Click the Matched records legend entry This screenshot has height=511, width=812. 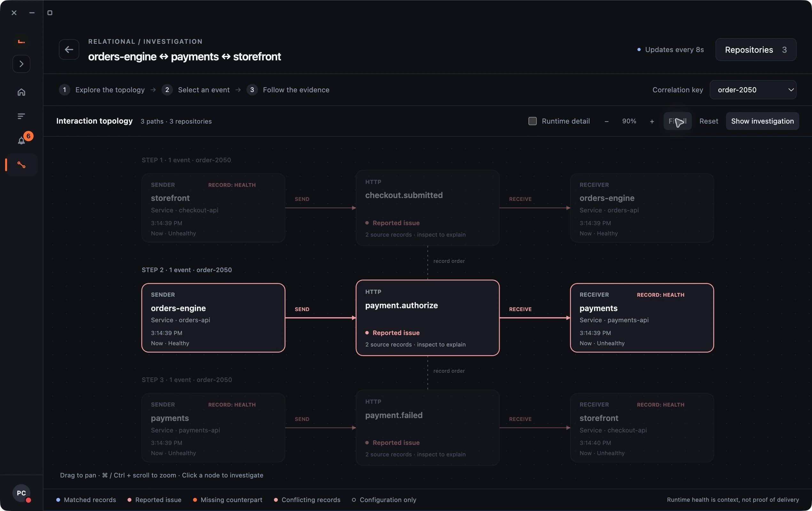86,500
